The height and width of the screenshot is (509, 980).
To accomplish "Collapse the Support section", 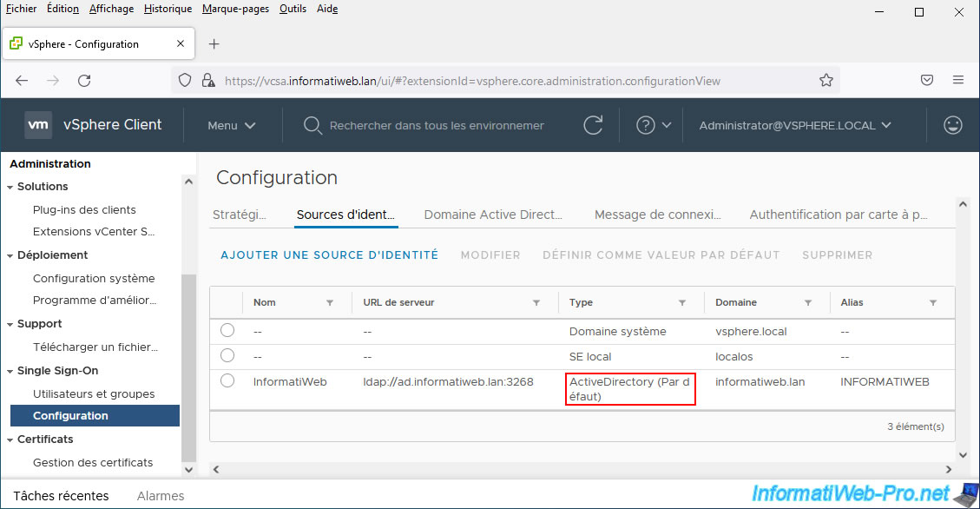I will pyautogui.click(x=10, y=325).
